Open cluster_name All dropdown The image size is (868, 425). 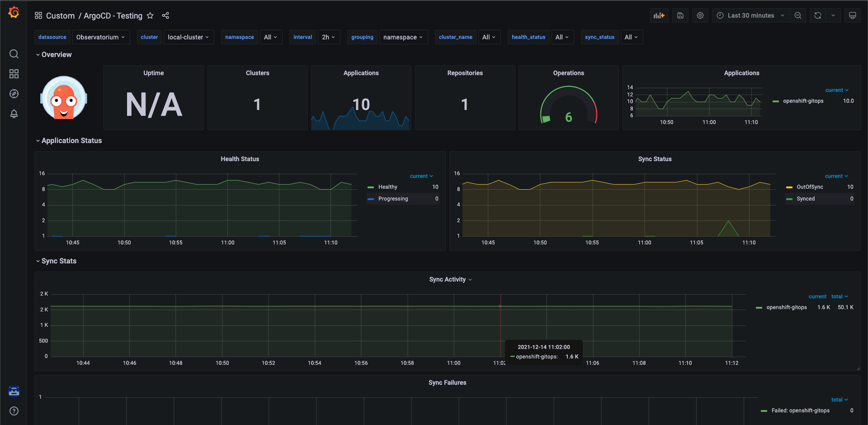(489, 37)
